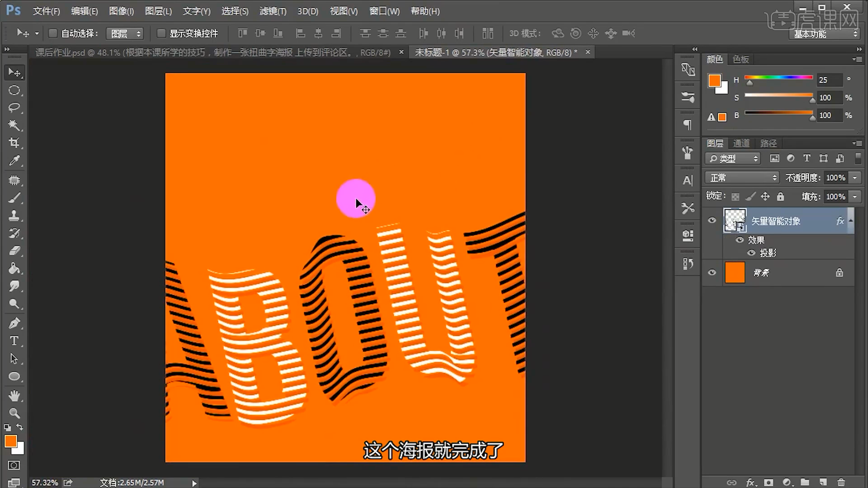Screen dimensions: 868x488
Task: Open the Layers panel options menu
Action: tap(857, 143)
